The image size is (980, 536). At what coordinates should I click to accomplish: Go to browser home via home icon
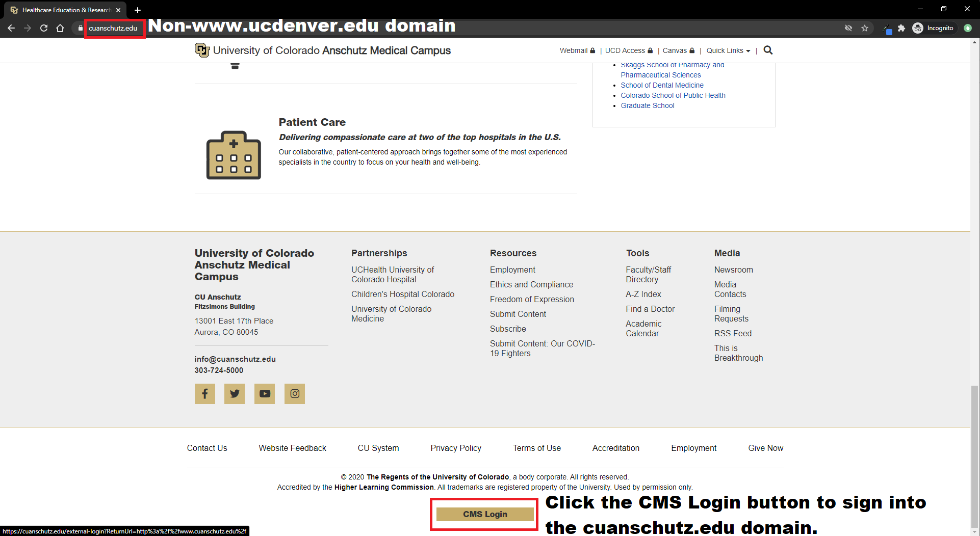(x=60, y=28)
